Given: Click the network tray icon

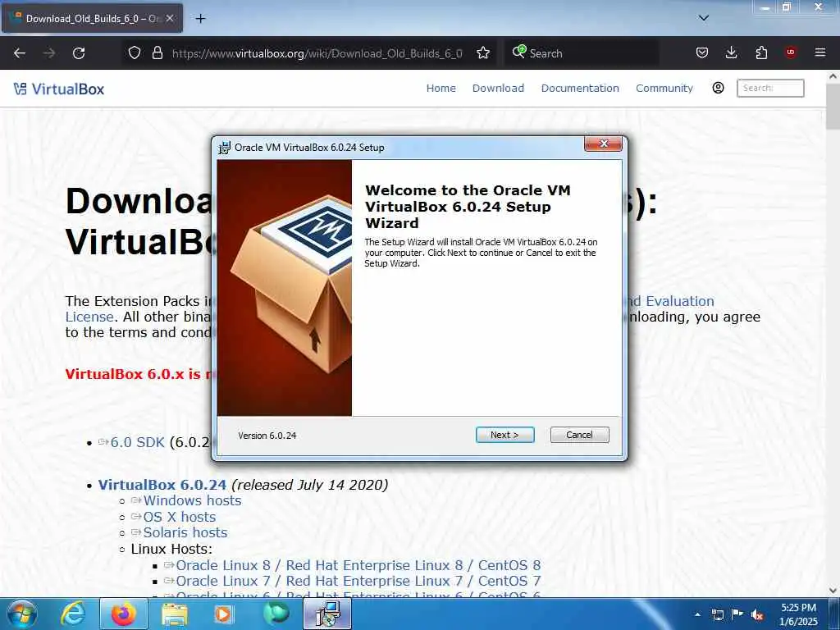Looking at the screenshot, I should (717, 614).
